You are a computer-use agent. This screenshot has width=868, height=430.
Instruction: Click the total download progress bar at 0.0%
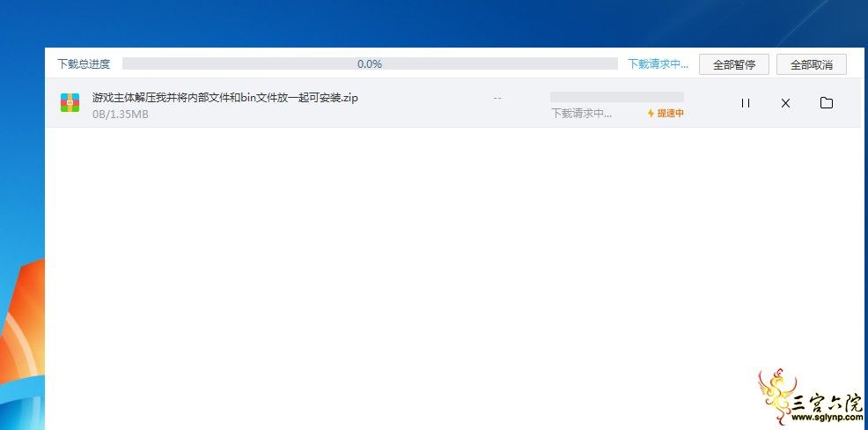point(370,63)
